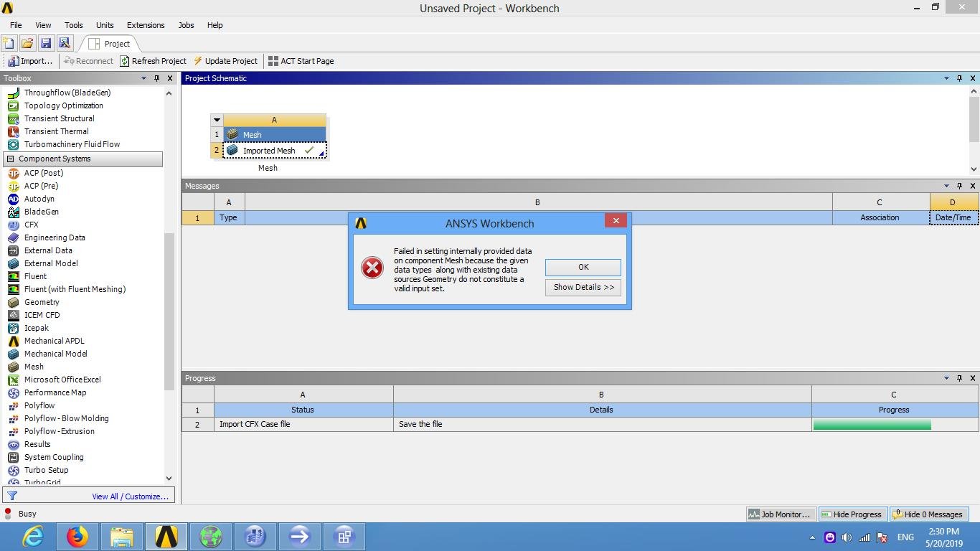The height and width of the screenshot is (551, 980).
Task: Open Internet Explorer from the taskbar
Action: point(33,537)
